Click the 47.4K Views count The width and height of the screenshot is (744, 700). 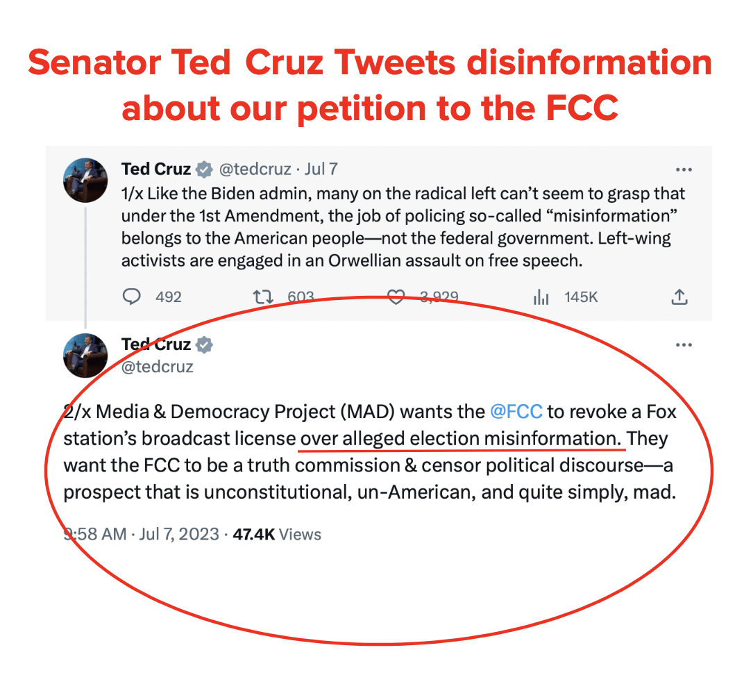pyautogui.click(x=277, y=534)
